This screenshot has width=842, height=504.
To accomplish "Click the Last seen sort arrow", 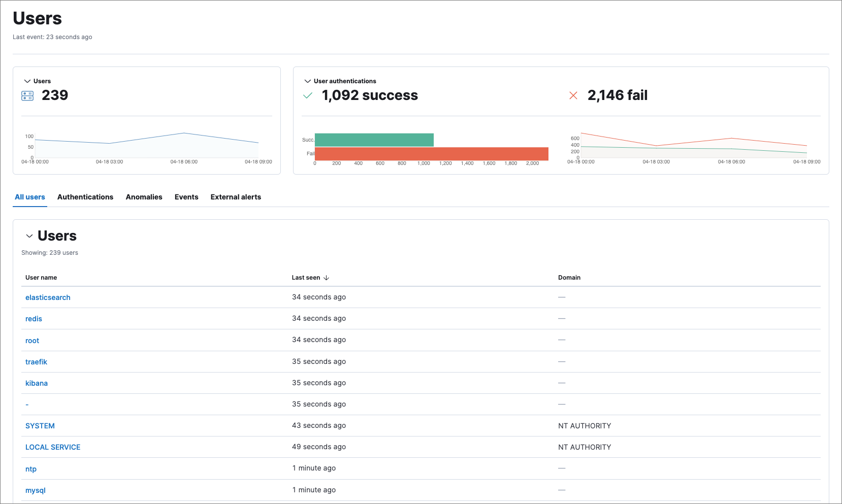I will (x=327, y=278).
